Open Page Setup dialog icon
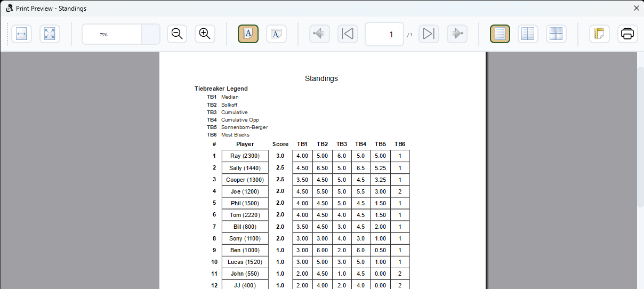This screenshot has height=289, width=644. [x=599, y=34]
